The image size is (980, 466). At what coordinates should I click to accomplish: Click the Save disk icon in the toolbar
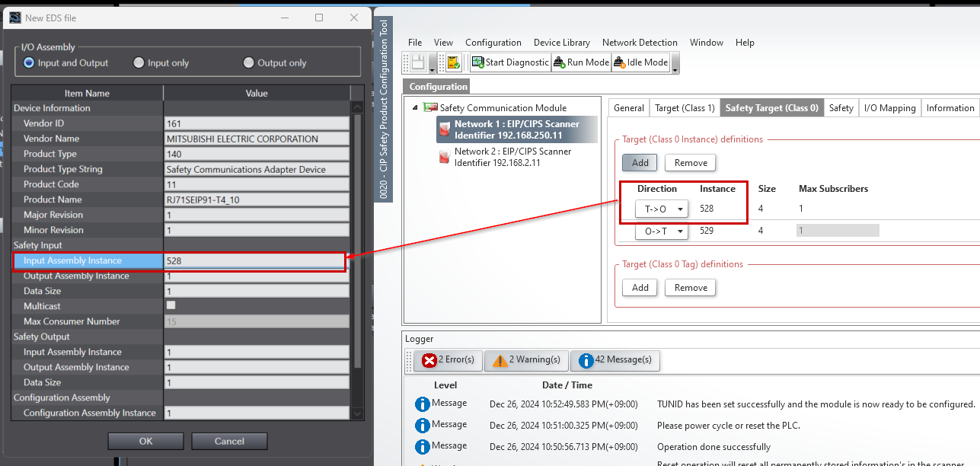point(418,62)
